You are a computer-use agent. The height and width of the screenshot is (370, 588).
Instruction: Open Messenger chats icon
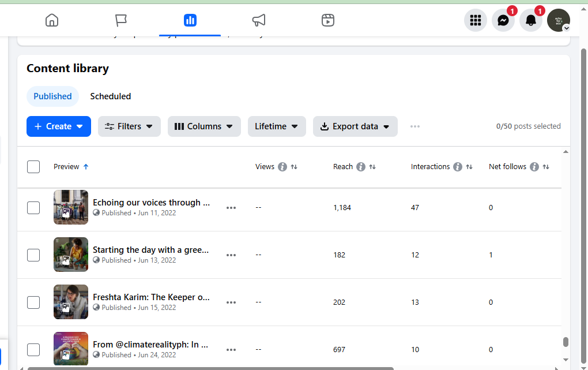[x=503, y=21]
